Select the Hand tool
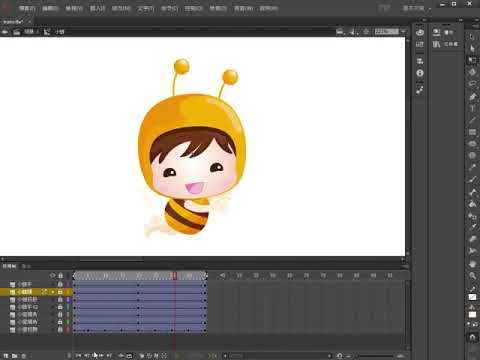 coord(472,264)
